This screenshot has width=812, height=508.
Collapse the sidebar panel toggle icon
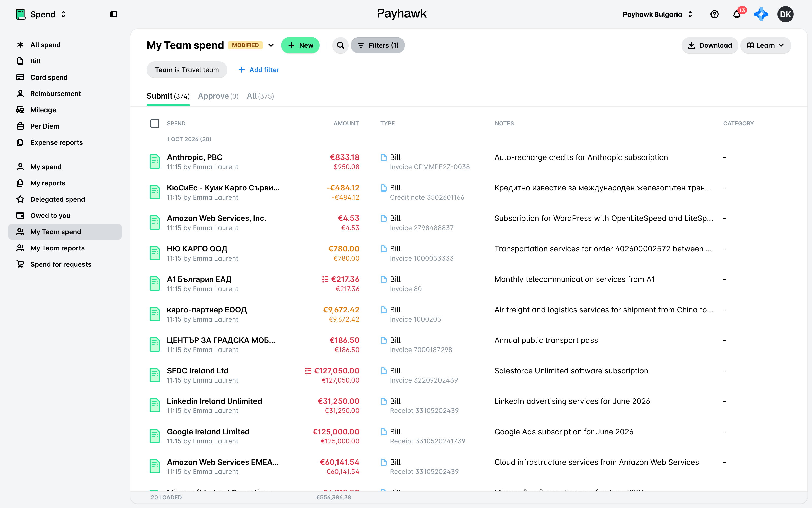(x=113, y=14)
